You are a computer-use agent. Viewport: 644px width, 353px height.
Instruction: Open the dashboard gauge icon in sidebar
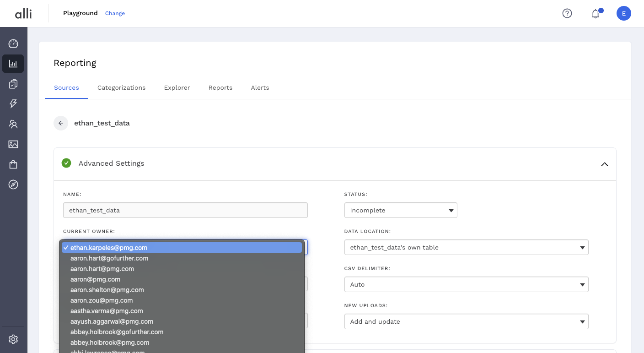(13, 43)
